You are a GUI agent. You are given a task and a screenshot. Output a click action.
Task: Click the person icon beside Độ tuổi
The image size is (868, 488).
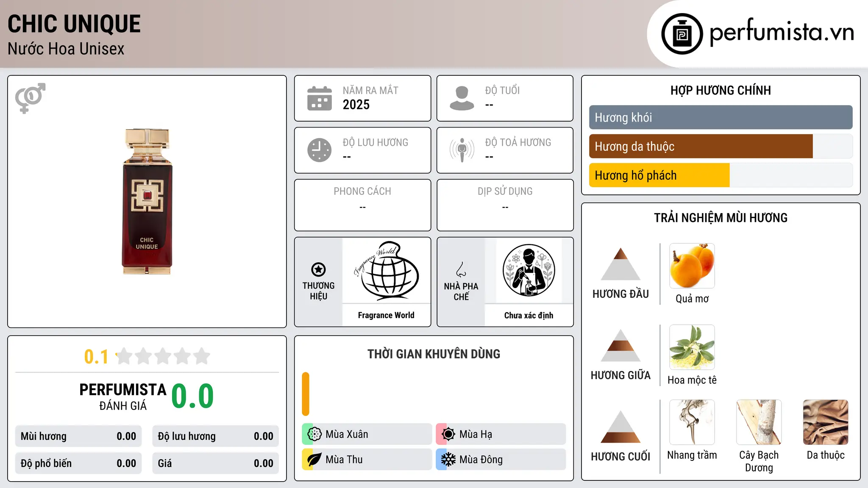point(462,98)
